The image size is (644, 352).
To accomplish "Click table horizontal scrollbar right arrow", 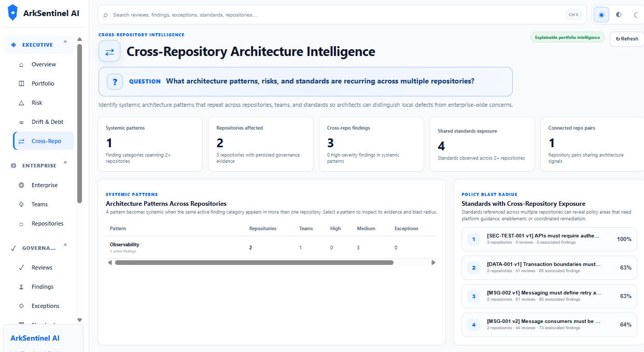I will pyautogui.click(x=433, y=263).
